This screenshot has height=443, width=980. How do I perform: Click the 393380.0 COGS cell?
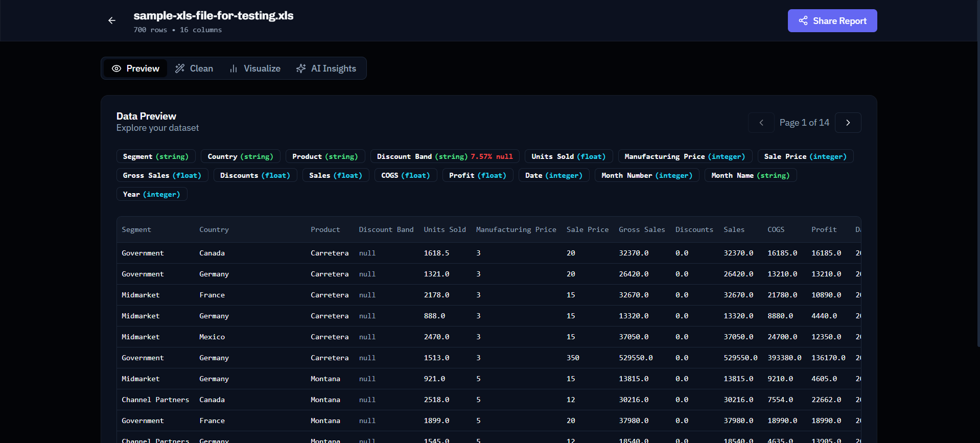point(784,358)
